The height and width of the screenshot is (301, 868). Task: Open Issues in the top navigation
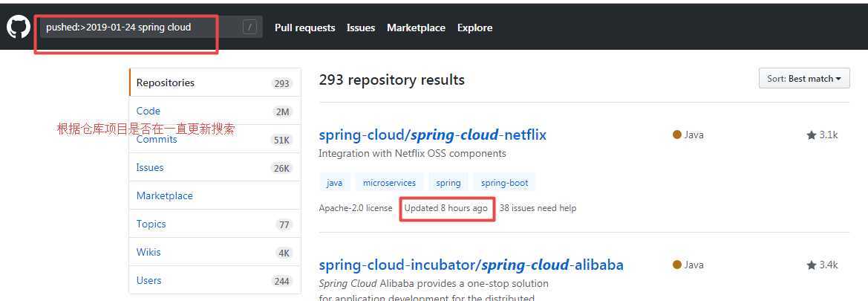pos(361,27)
